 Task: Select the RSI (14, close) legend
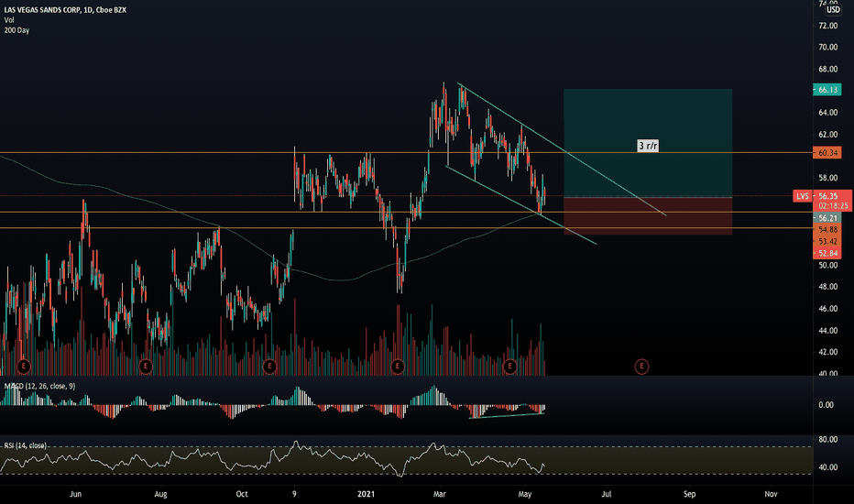click(x=25, y=445)
